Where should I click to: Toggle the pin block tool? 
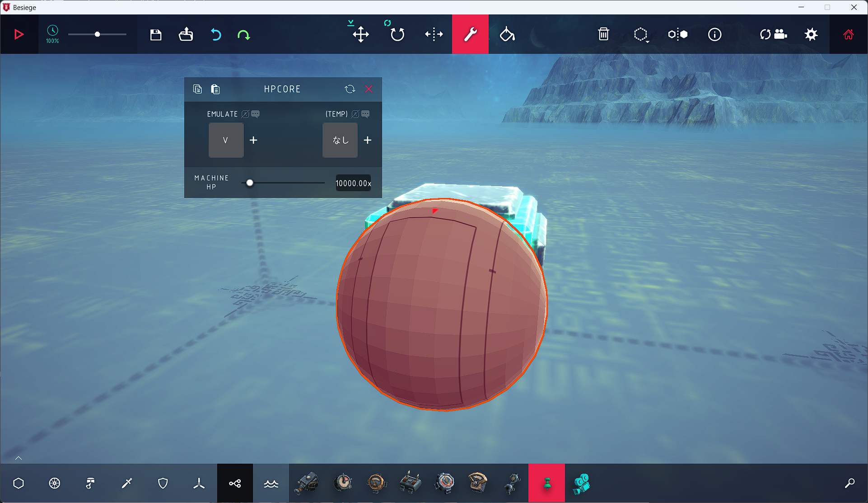(546, 483)
